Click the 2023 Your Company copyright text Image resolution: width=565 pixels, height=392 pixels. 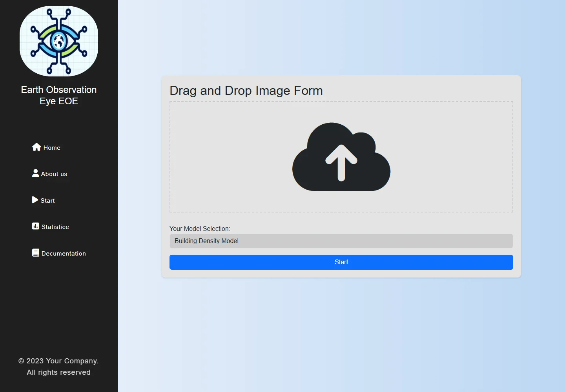tap(58, 367)
